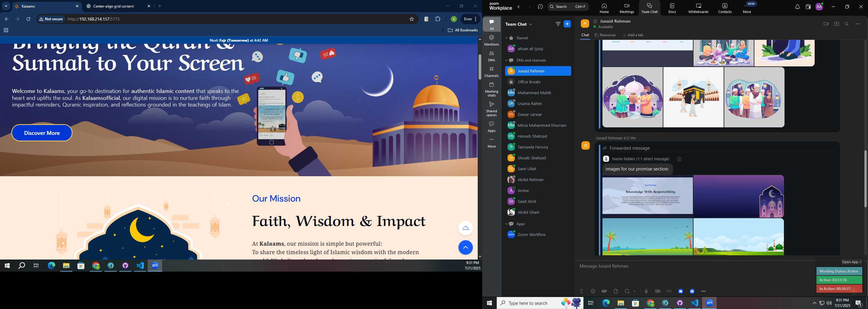
Task: Show hidden system tray icons
Action: pos(814,303)
